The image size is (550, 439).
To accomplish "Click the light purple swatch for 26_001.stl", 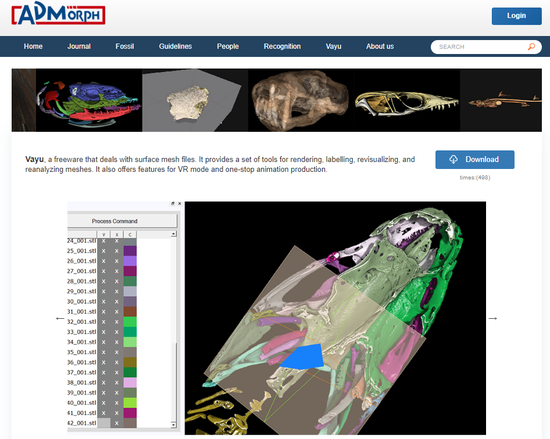I will click(x=130, y=261).
